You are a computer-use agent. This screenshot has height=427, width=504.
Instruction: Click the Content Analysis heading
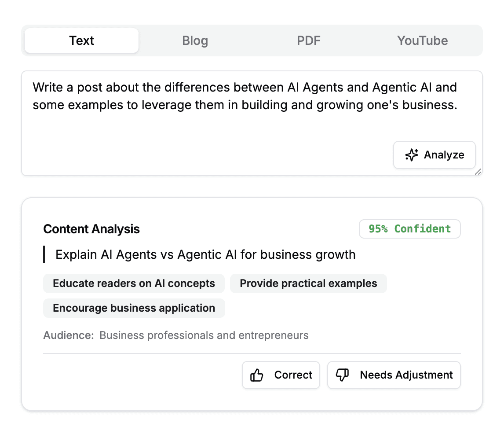pyautogui.click(x=91, y=229)
